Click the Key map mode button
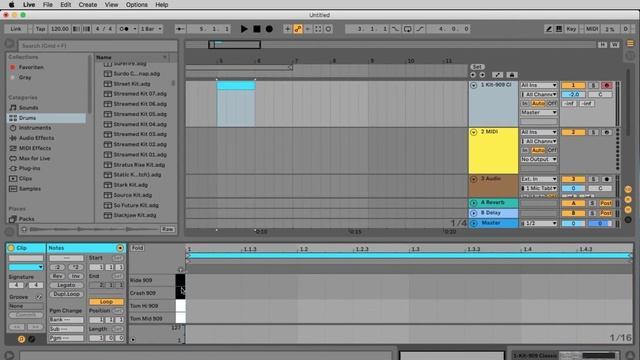640x360 pixels. pyautogui.click(x=571, y=29)
